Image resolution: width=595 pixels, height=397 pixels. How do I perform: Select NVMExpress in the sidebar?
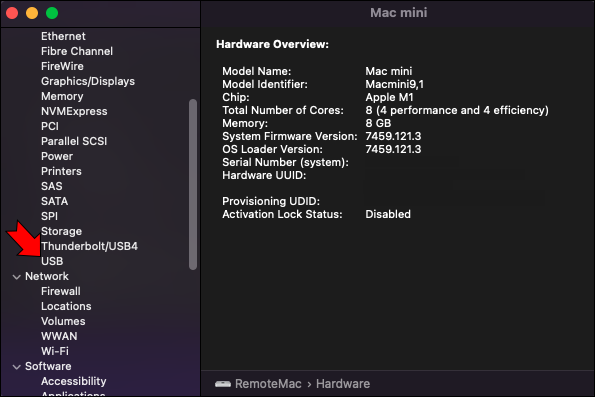pos(74,111)
